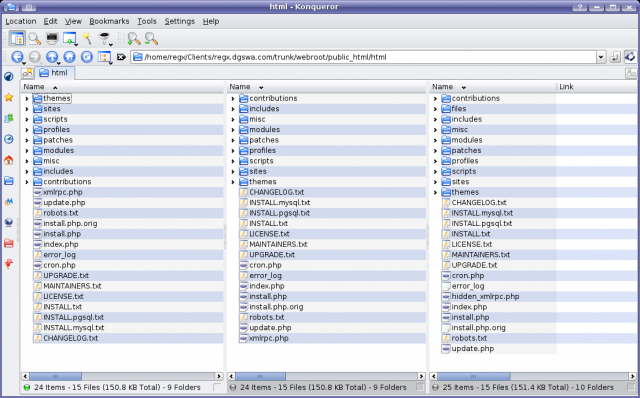The image size is (640, 398).
Task: Open the network sidebar icon above History
Action: (9, 118)
